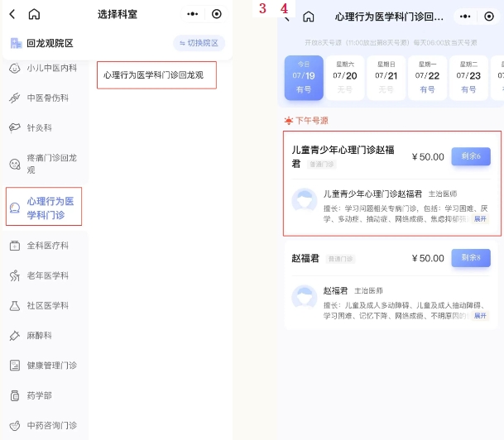Switch hospital campus with 切换院区

point(199,43)
